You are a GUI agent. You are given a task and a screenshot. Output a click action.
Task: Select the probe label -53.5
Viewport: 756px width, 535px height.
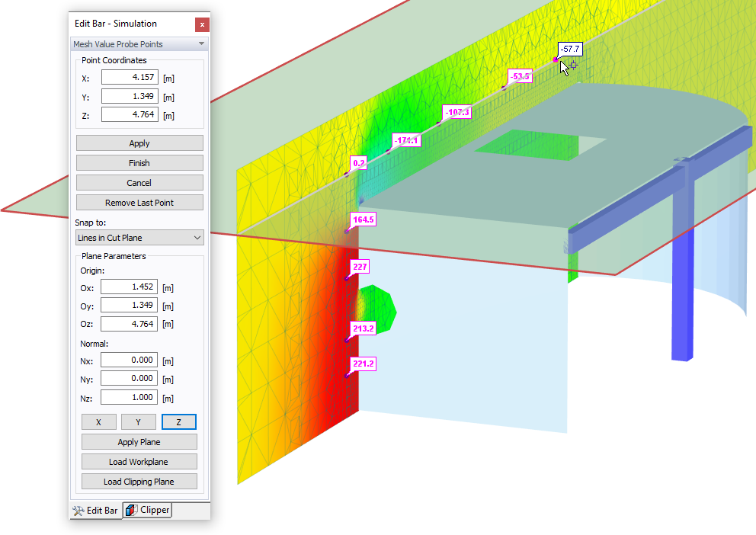(520, 76)
